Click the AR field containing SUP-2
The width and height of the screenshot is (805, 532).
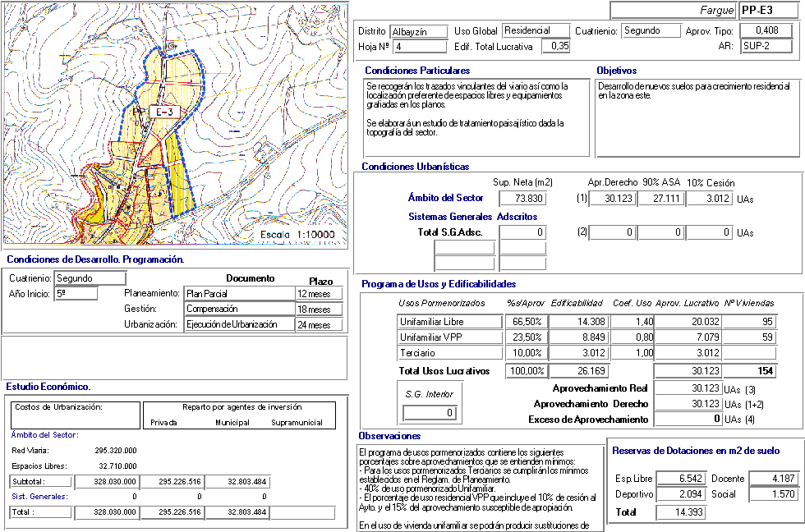(767, 46)
